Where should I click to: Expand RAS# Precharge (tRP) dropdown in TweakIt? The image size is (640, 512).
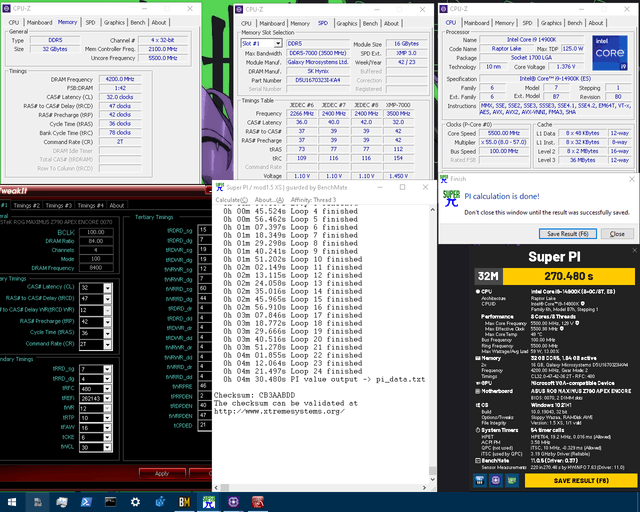107,322
